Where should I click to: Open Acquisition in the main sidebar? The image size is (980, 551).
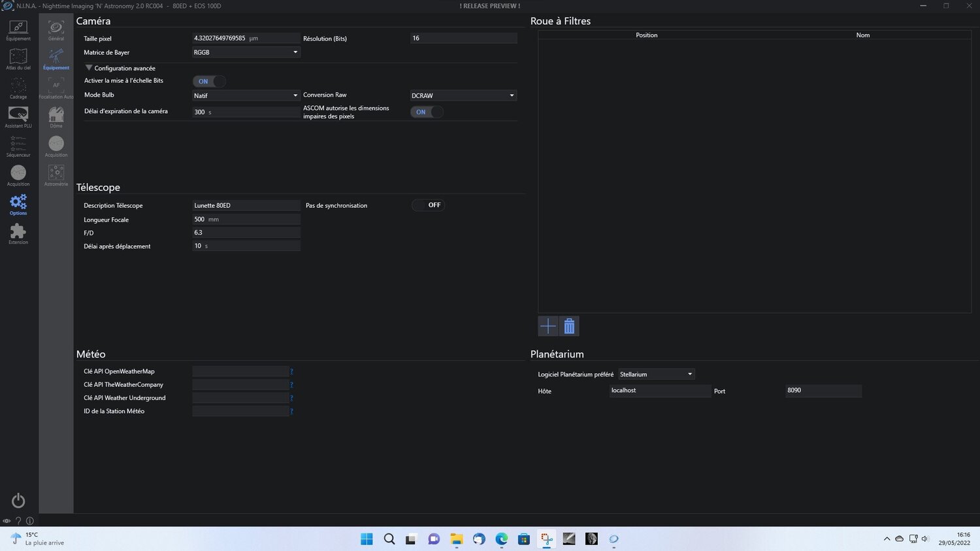[18, 176]
